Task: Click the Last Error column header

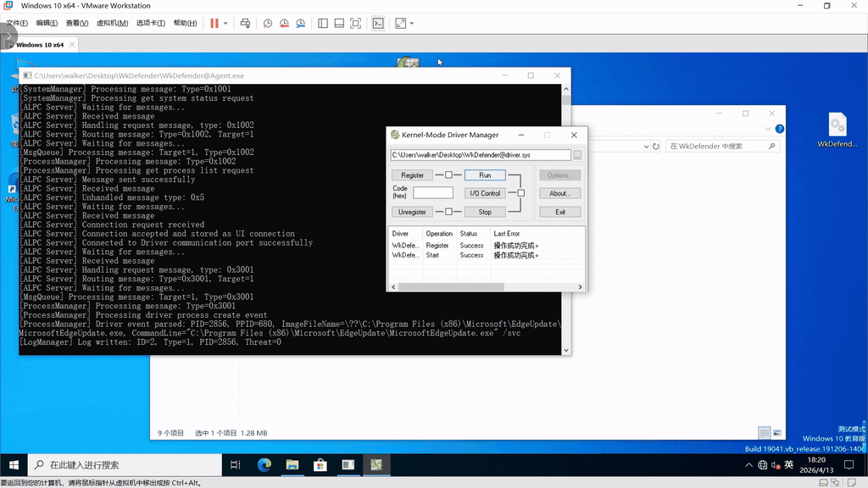Action: 537,234
